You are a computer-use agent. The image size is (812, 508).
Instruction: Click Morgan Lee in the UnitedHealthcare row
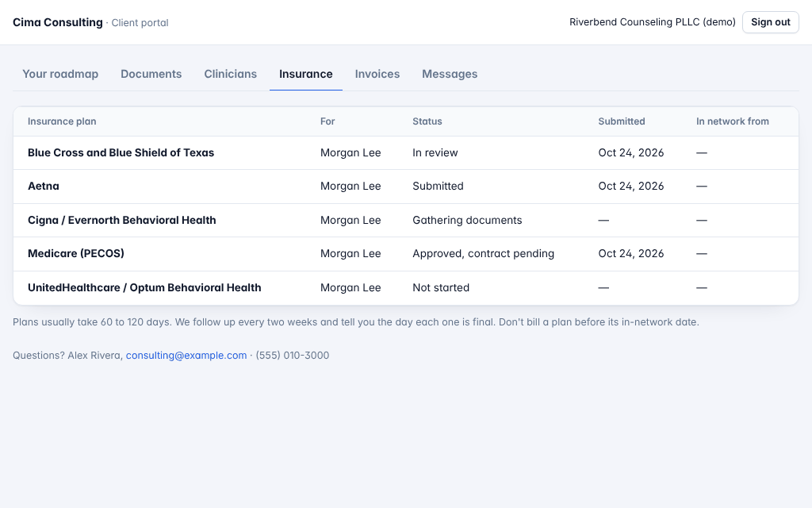point(350,287)
